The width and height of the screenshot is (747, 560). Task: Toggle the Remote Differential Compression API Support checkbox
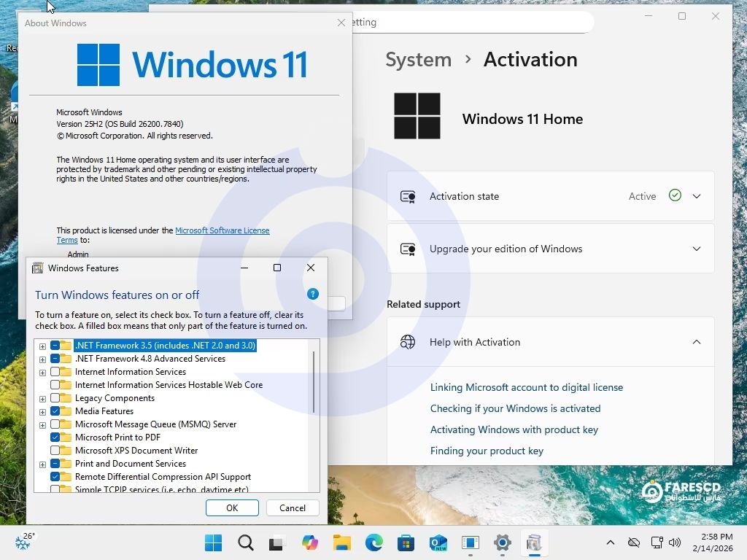pos(55,477)
